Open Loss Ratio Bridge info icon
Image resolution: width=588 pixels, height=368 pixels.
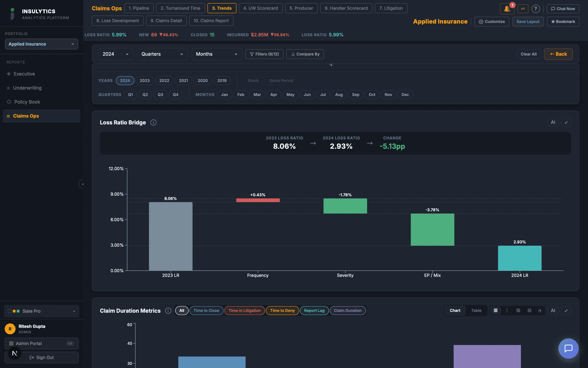tap(153, 122)
